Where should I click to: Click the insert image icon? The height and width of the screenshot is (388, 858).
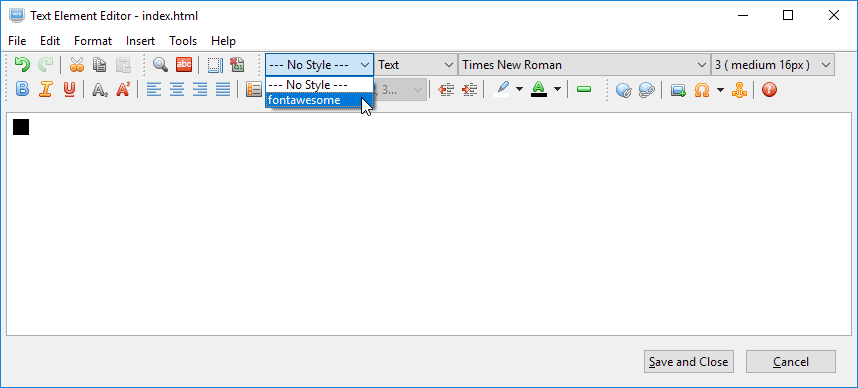[x=679, y=90]
